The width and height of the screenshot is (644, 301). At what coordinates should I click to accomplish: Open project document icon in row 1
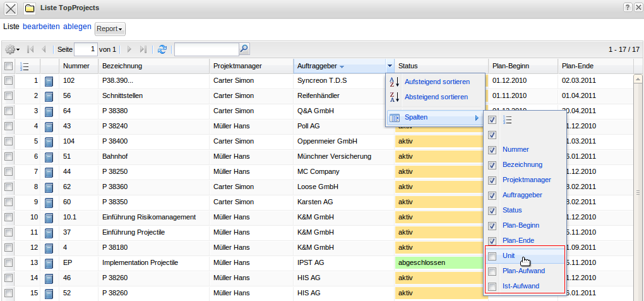click(x=49, y=82)
